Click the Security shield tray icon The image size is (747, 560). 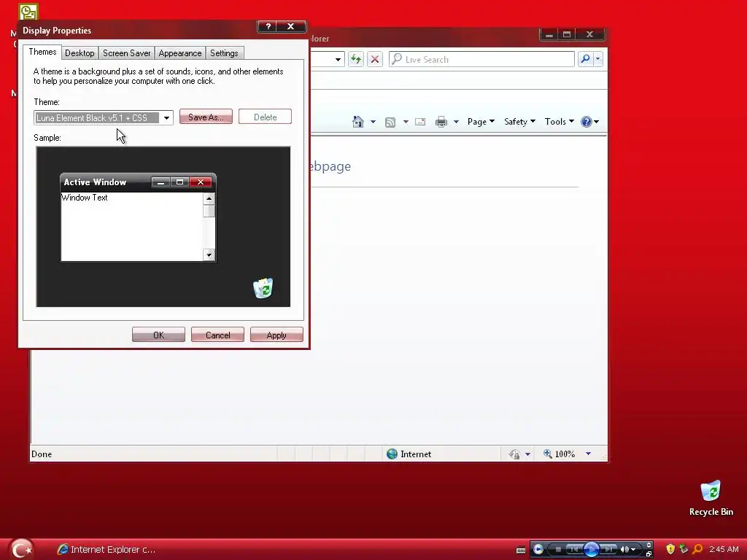(670, 549)
